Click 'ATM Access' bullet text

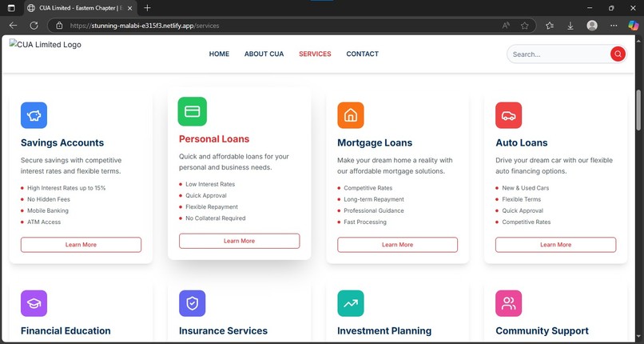(x=44, y=222)
